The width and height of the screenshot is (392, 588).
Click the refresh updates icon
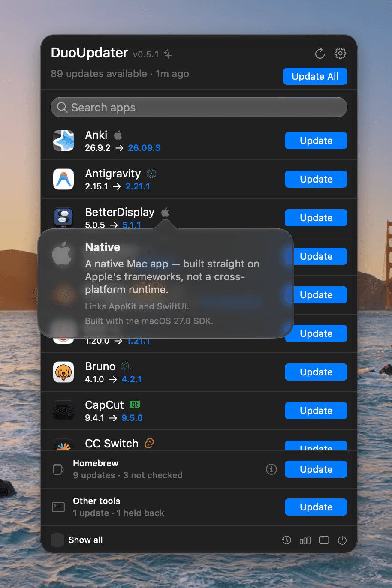(320, 53)
